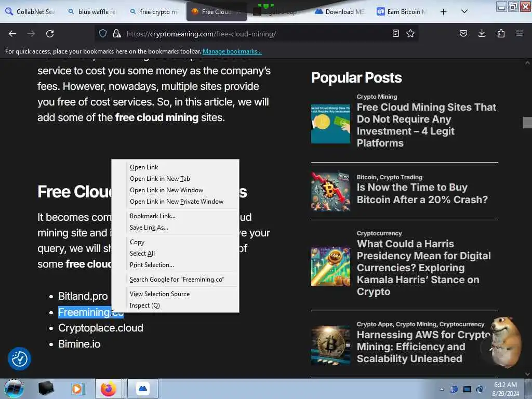Viewport: 532px width, 399px height.
Task: Switch to blue waffle tab
Action: pos(92,12)
